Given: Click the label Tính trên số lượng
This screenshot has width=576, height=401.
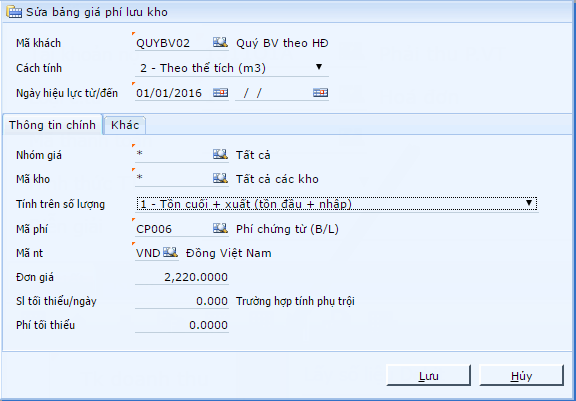Looking at the screenshot, I should pos(60,204).
